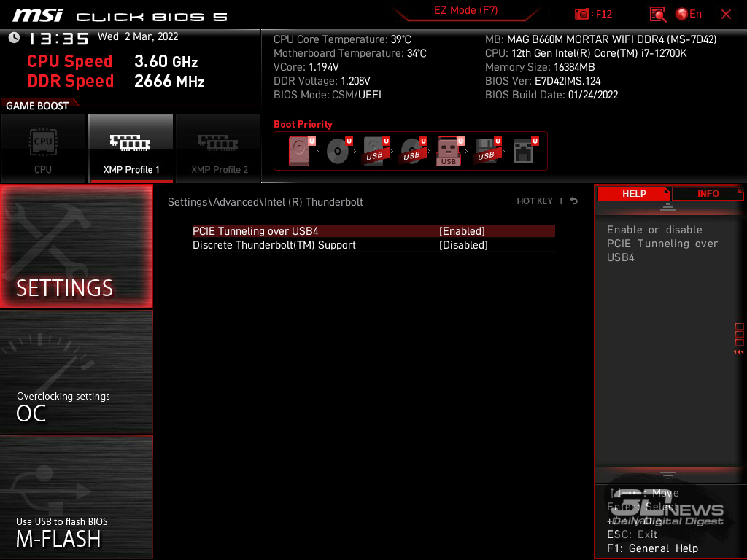
Task: Click the HOT KEY button
Action: (x=535, y=201)
